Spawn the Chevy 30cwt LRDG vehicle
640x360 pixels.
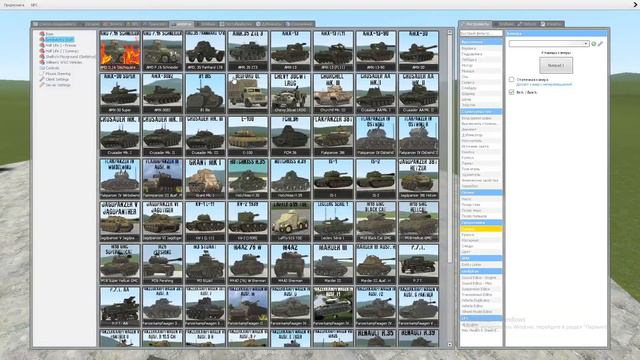point(290,93)
